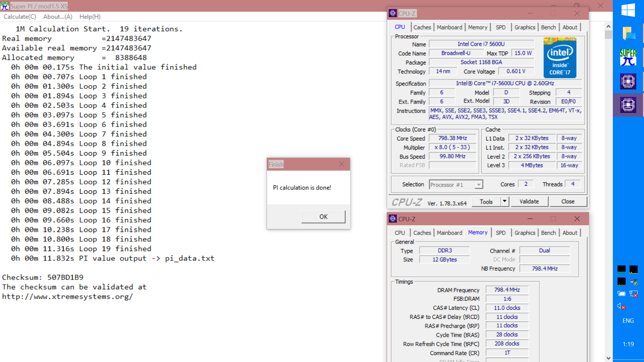Click scrollbar up arrow beside CPU-Z
The height and width of the screenshot is (362, 644).
608,26
